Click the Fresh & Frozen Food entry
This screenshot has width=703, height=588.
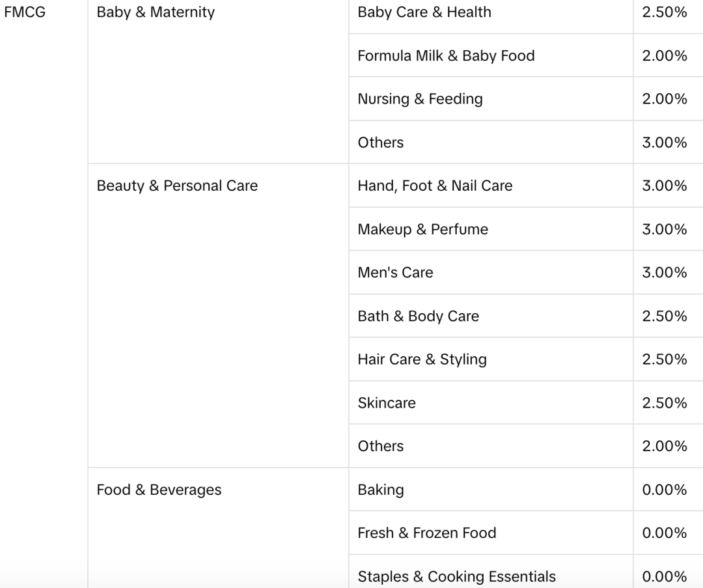(427, 533)
